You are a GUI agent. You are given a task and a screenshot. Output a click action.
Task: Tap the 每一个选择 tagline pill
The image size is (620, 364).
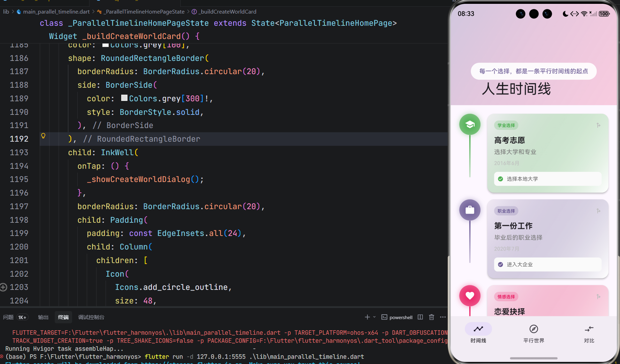534,71
